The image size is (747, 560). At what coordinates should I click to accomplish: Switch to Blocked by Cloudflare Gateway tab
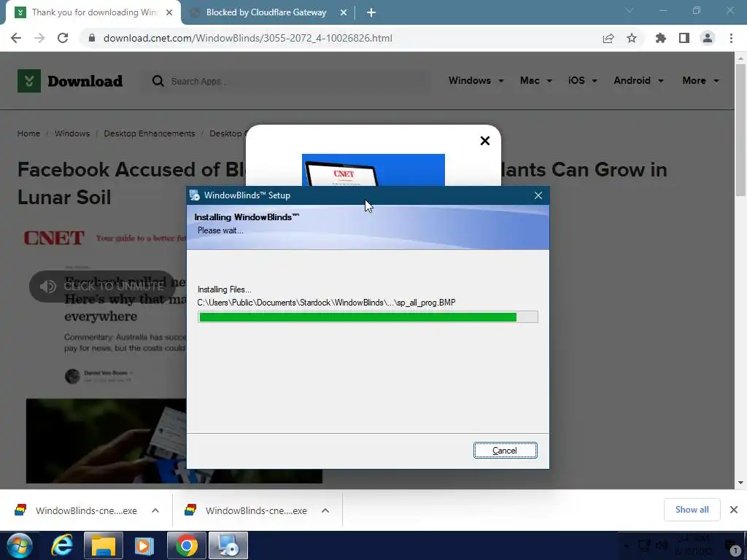(x=266, y=12)
